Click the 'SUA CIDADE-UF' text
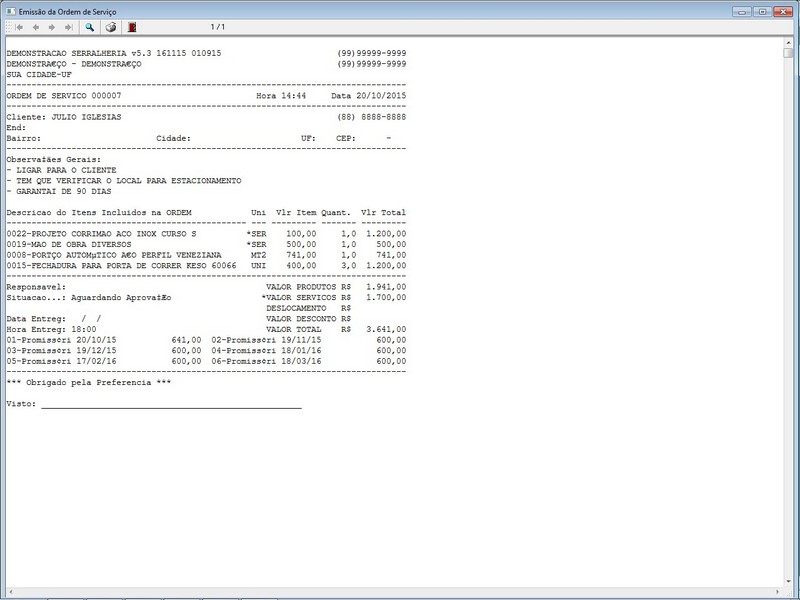 pos(39,74)
